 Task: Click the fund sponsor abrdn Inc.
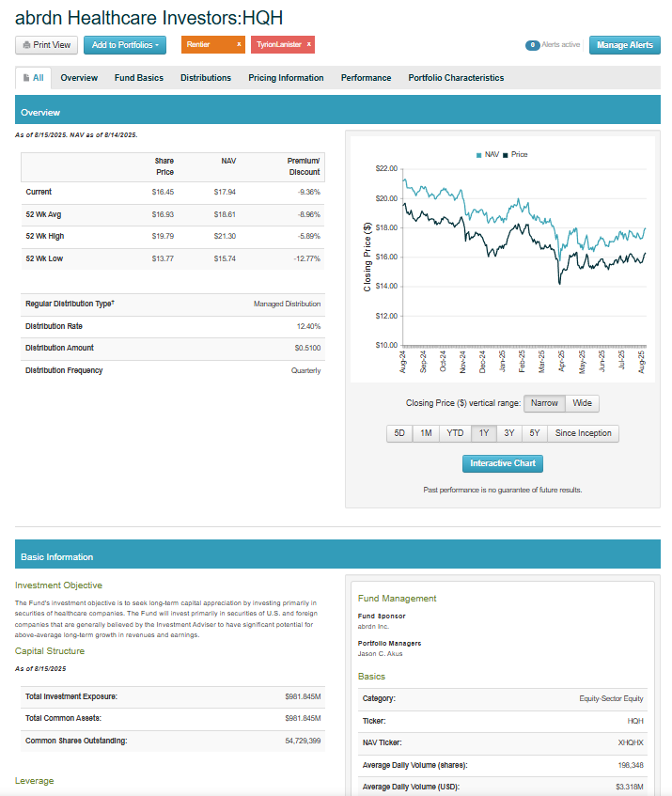click(x=373, y=627)
